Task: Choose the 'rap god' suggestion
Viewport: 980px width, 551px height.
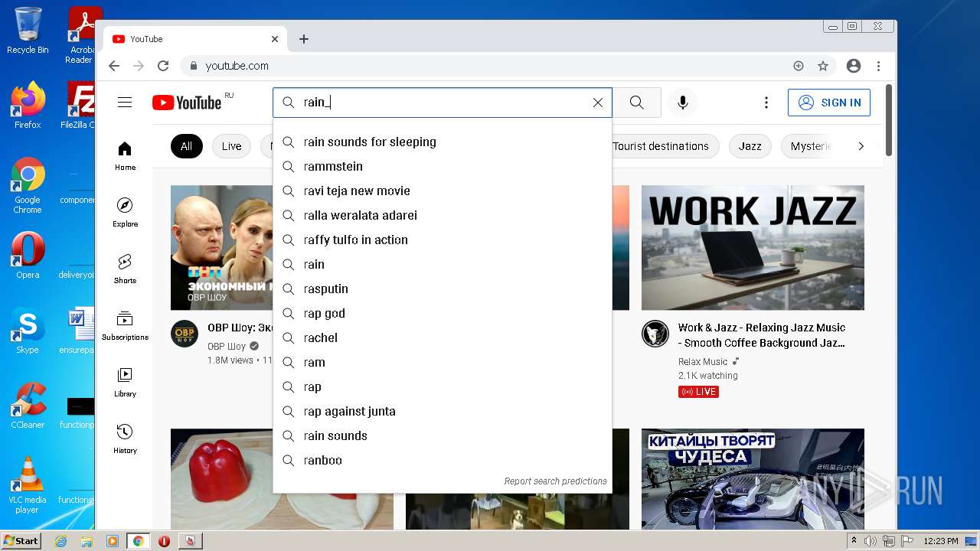Action: point(443,313)
